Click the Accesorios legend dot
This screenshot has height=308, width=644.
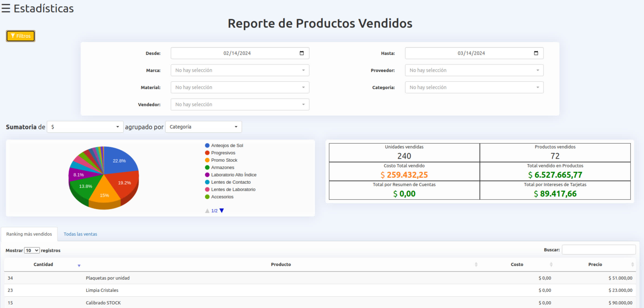207,197
